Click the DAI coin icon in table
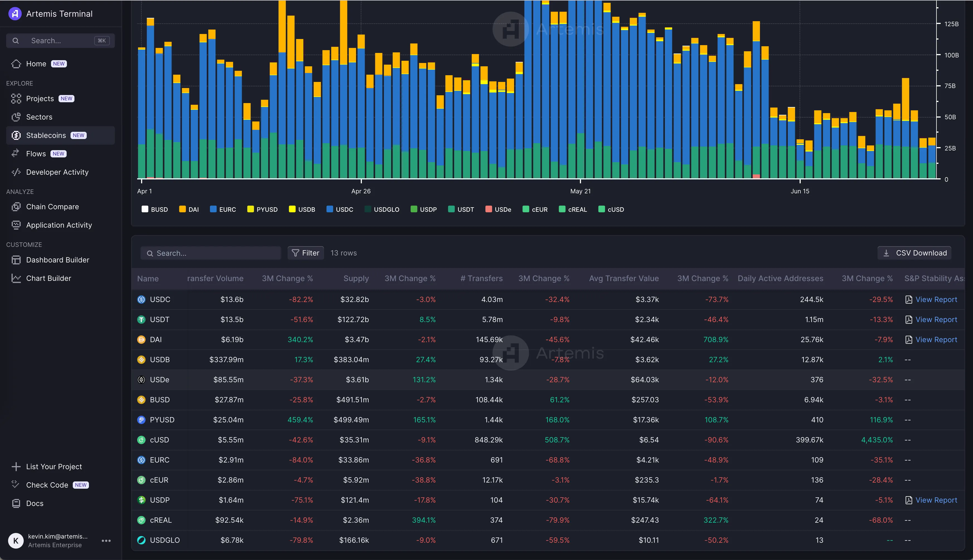This screenshot has width=973, height=560. click(x=141, y=340)
